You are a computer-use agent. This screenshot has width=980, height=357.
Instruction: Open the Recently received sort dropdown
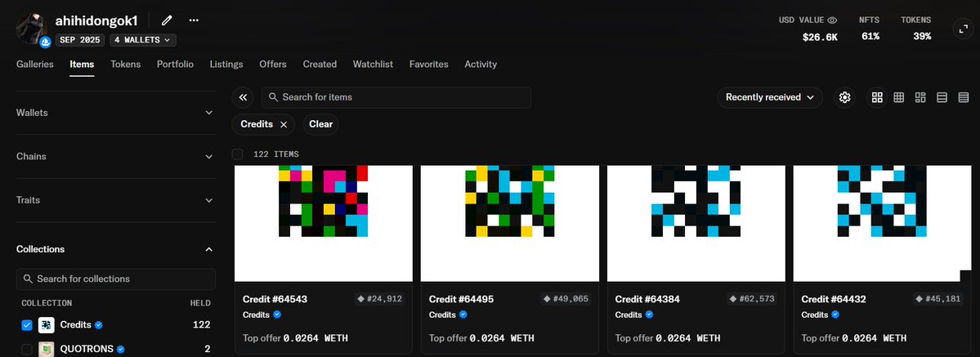click(x=770, y=97)
